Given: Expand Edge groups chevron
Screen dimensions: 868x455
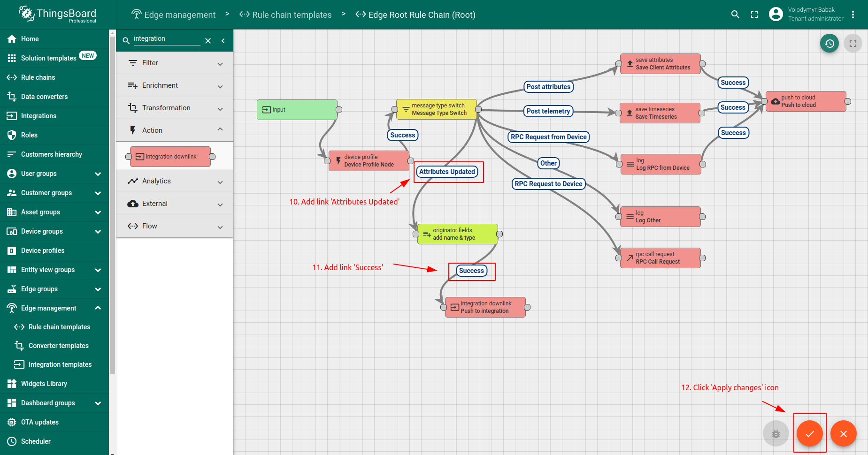Looking at the screenshot, I should [x=98, y=289].
